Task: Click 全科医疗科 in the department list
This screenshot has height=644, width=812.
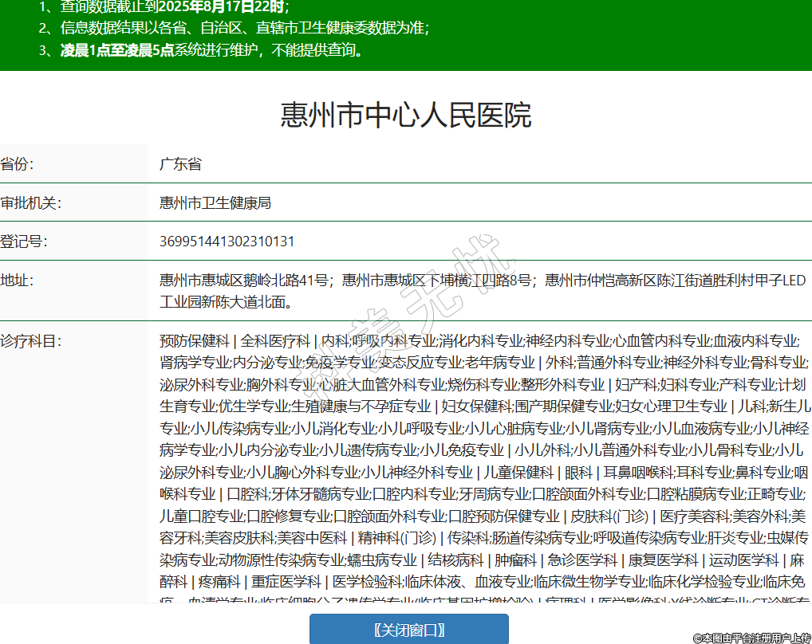Action: (x=275, y=341)
